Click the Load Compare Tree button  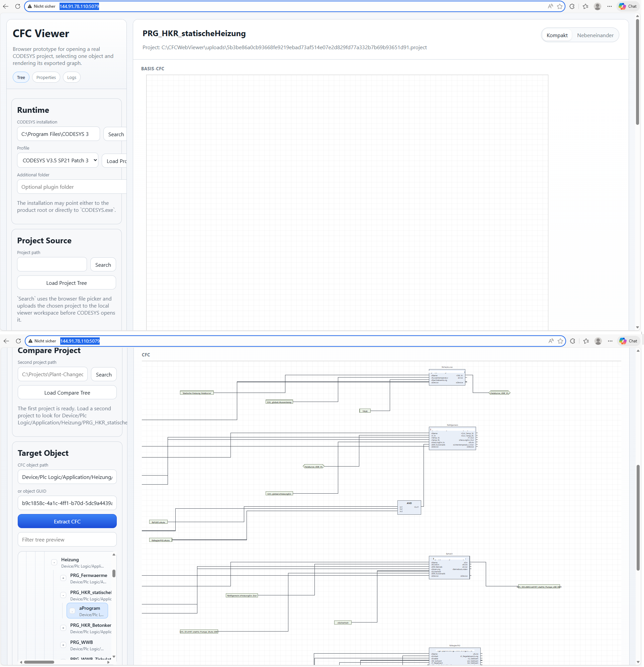tap(67, 393)
